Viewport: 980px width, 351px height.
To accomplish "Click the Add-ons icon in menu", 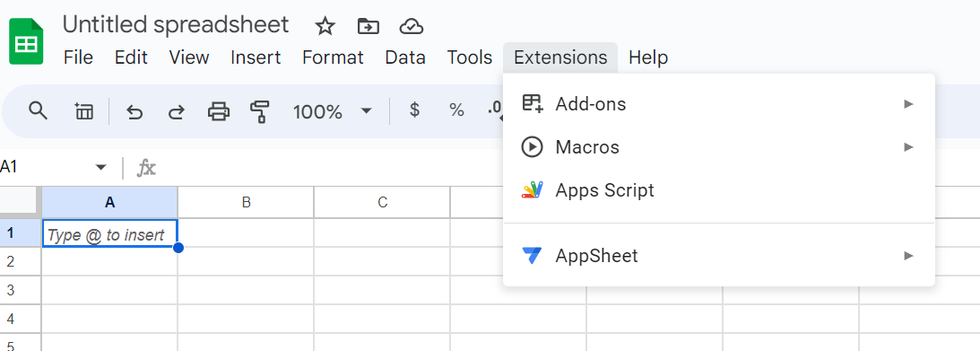I will 533,103.
